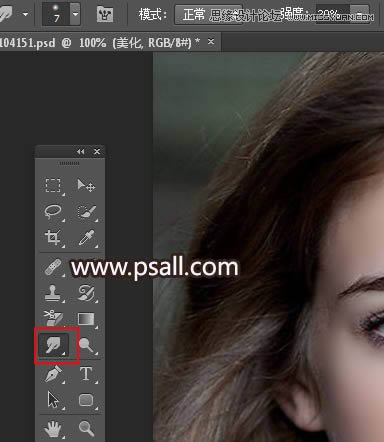384x442 pixels.
Task: Choose the Pen tool
Action: [x=53, y=374]
